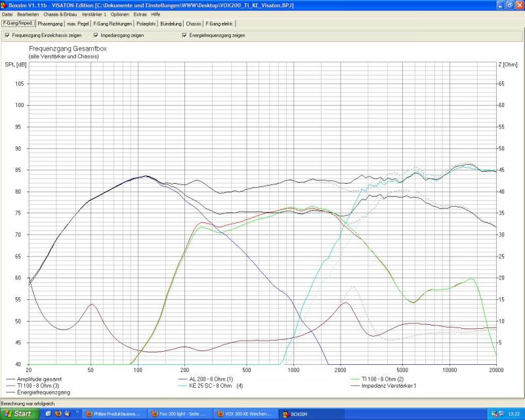Expand the Optionen menu
The image size is (525, 420).
point(120,14)
